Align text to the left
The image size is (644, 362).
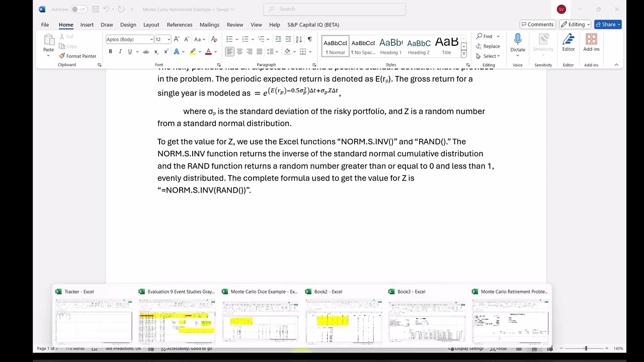[229, 52]
